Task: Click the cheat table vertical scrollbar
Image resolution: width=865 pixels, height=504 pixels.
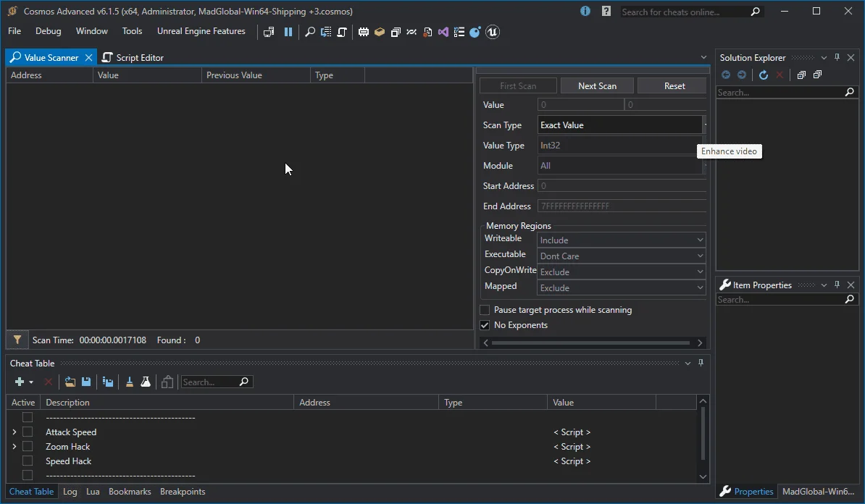Action: 702,434
